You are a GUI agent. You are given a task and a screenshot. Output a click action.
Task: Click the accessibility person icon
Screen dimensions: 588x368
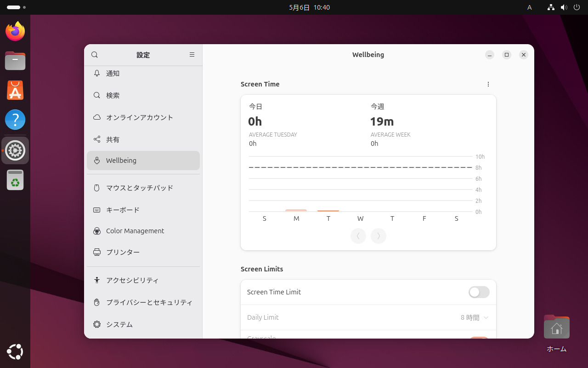pyautogui.click(x=97, y=280)
